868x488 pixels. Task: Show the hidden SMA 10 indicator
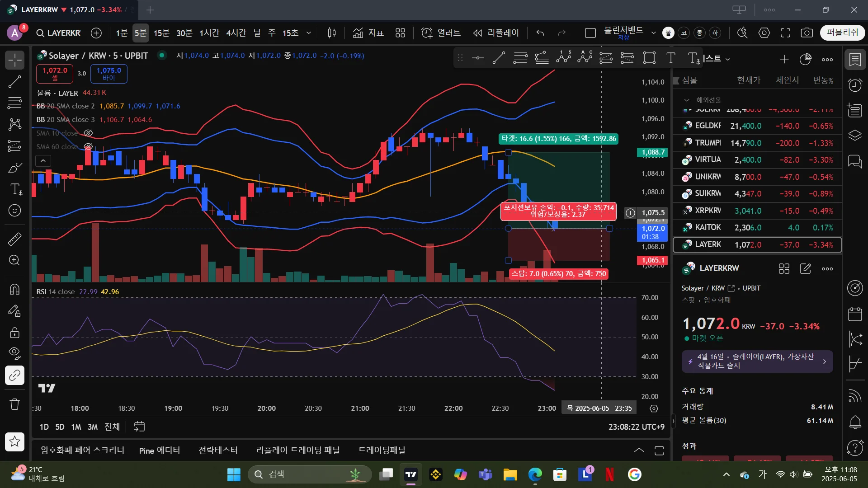coord(89,133)
